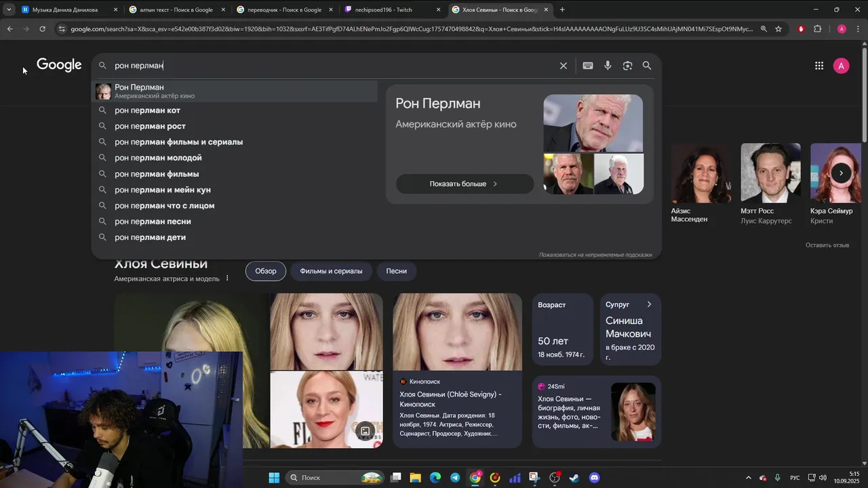868x488 pixels.
Task: Select the Песни chip
Action: click(x=397, y=271)
